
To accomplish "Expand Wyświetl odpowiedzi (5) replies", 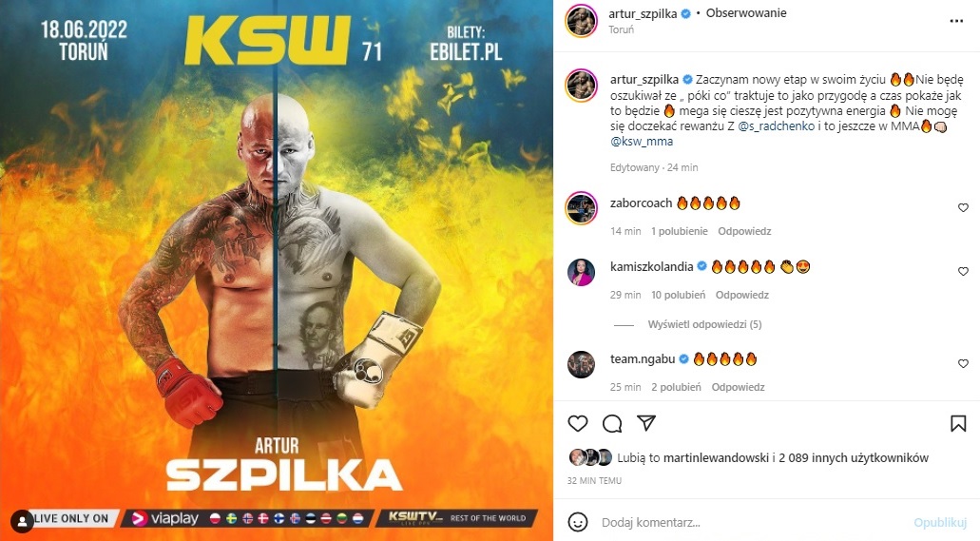I will (704, 324).
